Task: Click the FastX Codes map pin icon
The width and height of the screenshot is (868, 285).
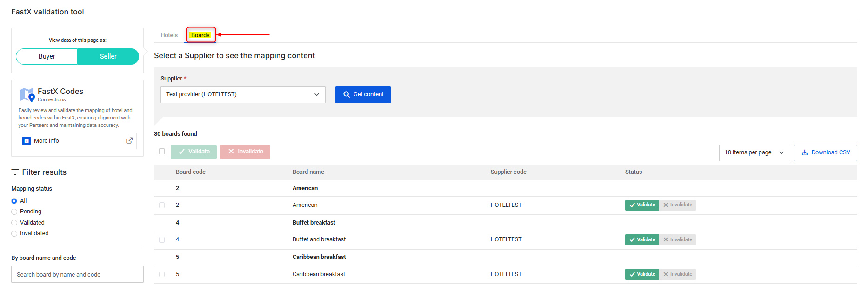Action: point(27,95)
